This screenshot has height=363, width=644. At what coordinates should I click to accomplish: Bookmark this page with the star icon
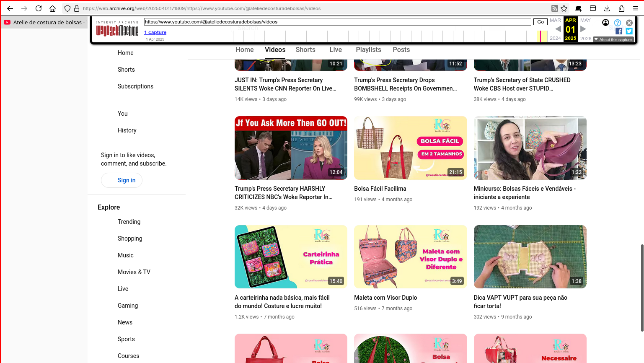(564, 8)
